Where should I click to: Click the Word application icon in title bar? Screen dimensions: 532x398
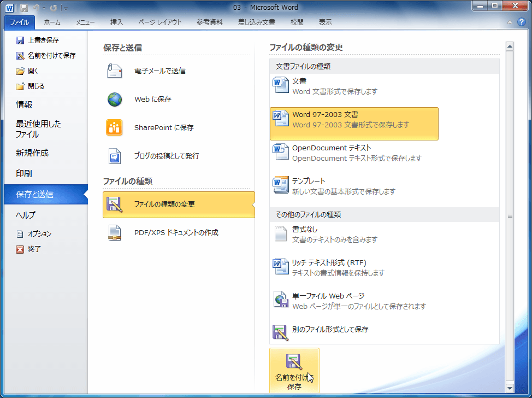click(x=9, y=8)
